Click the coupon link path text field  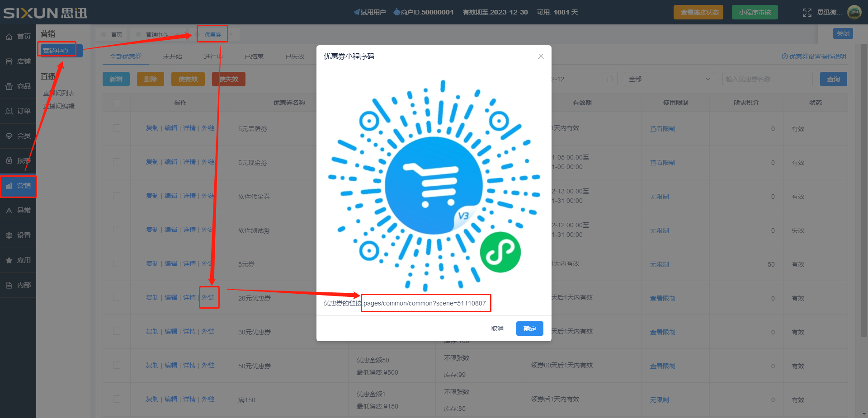coord(425,303)
